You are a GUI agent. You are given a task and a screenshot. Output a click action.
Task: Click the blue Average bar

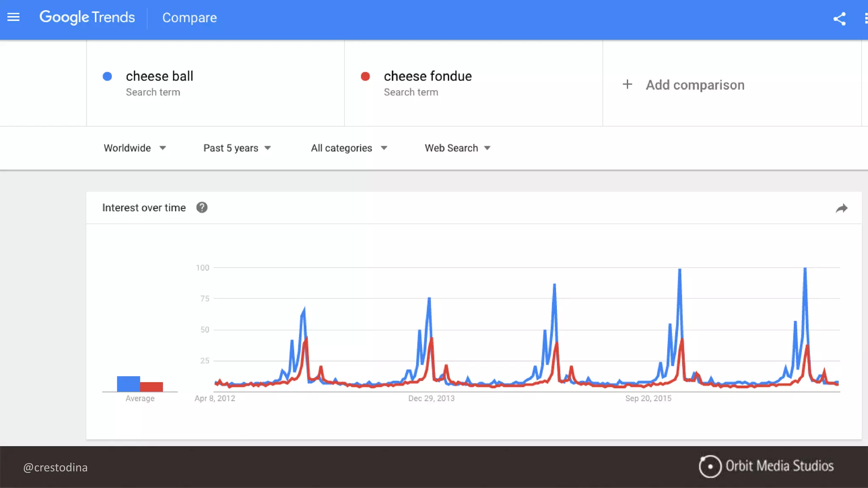point(128,384)
